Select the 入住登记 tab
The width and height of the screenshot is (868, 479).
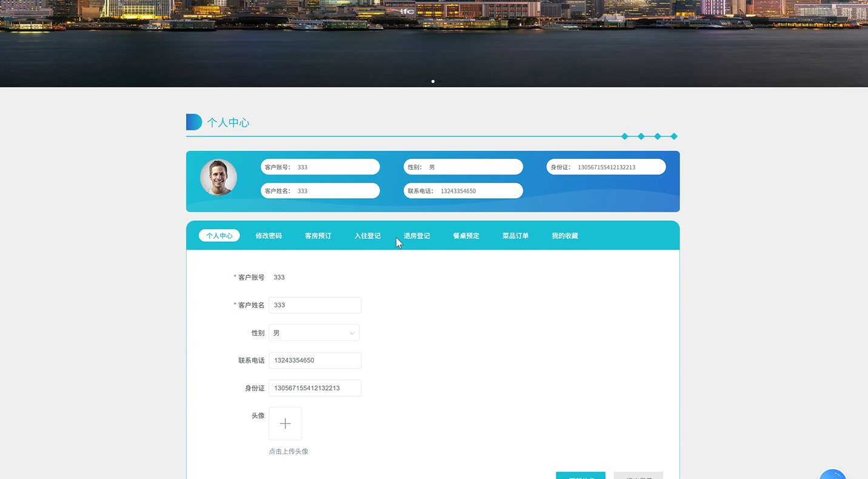tap(367, 236)
